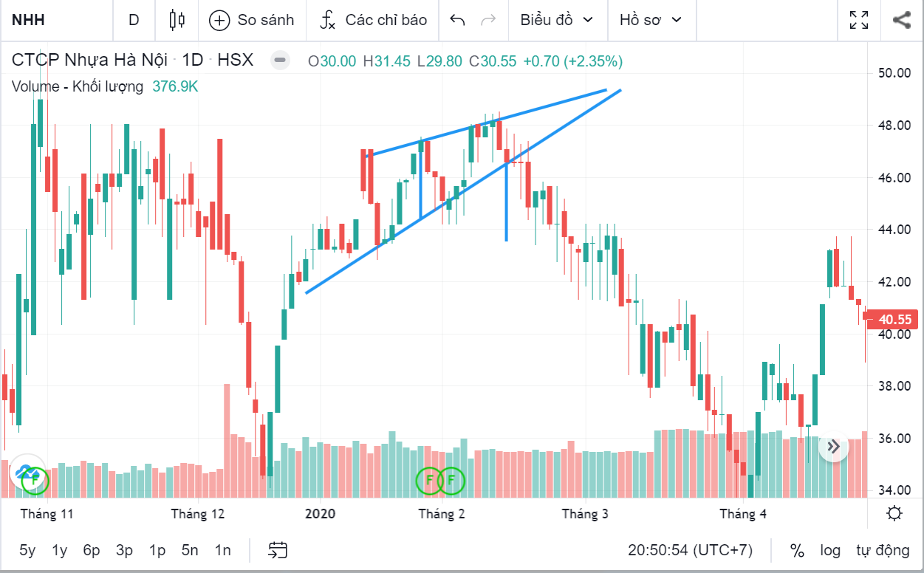
Task: Click the left F marker near Tháng 2
Action: (x=429, y=481)
